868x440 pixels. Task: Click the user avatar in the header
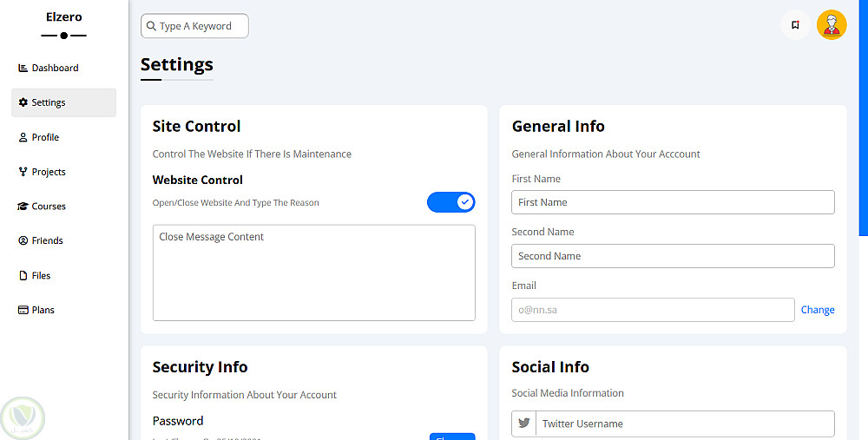[x=832, y=25]
